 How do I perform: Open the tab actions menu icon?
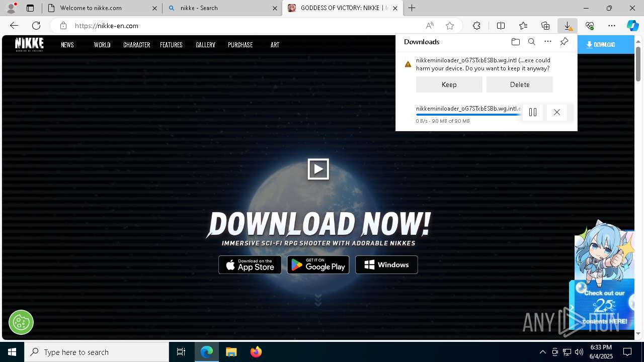pos(30,8)
